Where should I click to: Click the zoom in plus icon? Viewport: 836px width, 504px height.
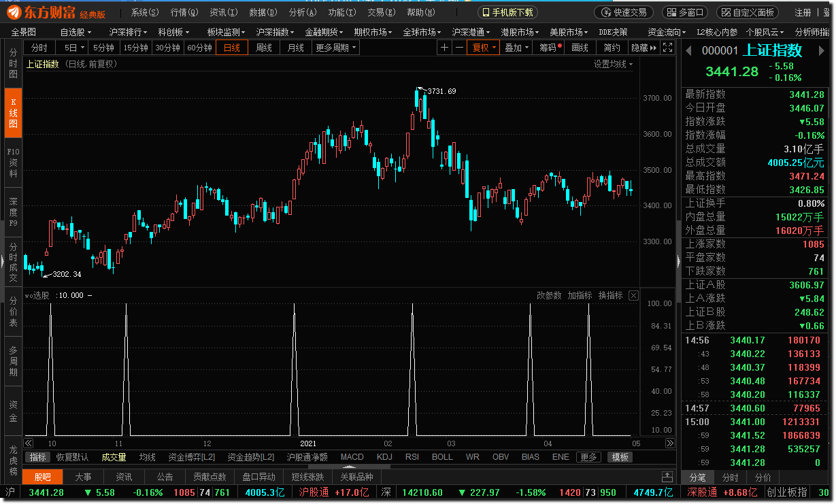(444, 48)
